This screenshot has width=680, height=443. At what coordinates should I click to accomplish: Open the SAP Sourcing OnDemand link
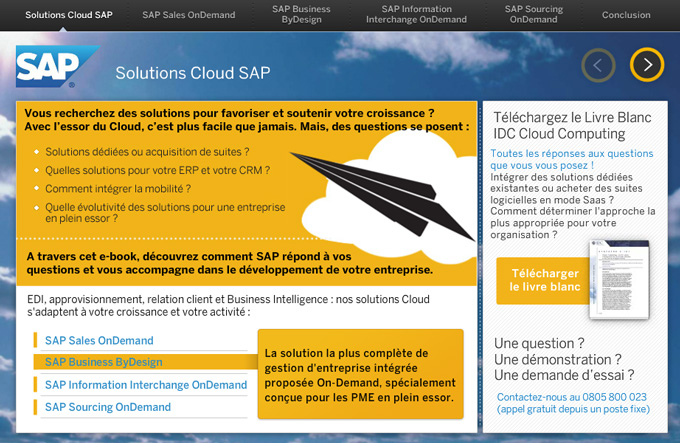[108, 407]
